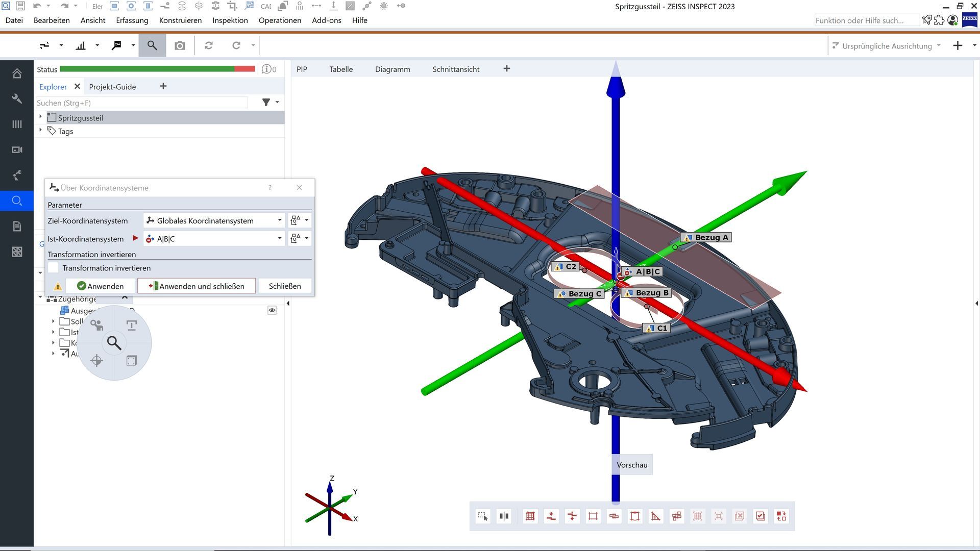
Task: Enable Transformation invertieren checkbox
Action: coord(54,268)
